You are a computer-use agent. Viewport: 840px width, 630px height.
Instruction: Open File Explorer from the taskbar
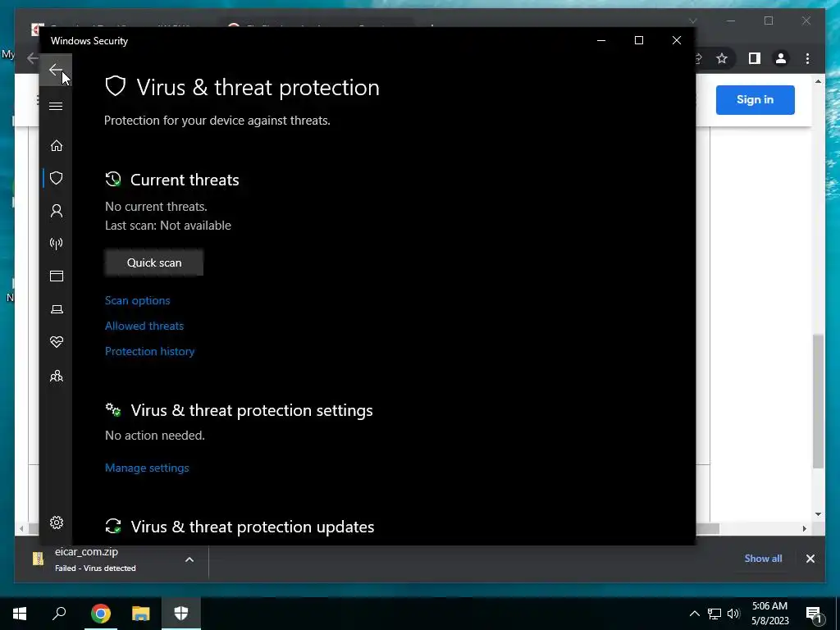point(141,614)
